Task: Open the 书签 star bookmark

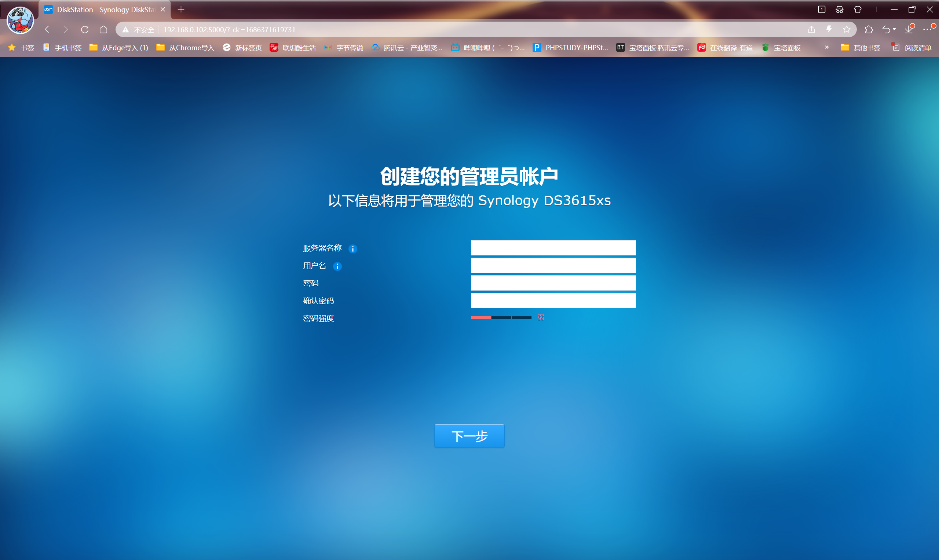Action: pos(21,48)
